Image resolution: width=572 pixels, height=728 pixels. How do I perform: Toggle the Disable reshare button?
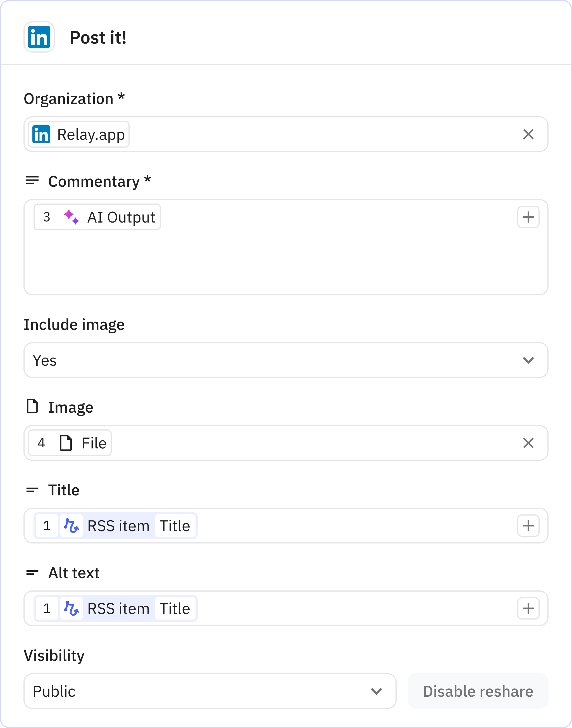pyautogui.click(x=478, y=691)
